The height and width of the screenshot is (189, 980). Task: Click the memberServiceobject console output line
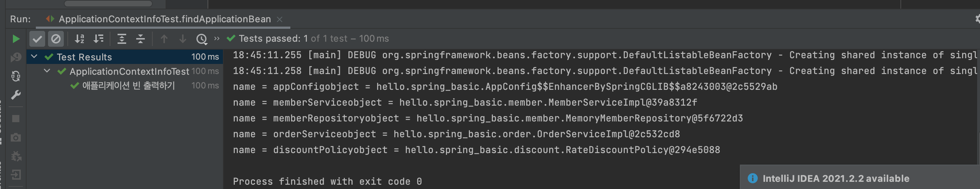[465, 102]
